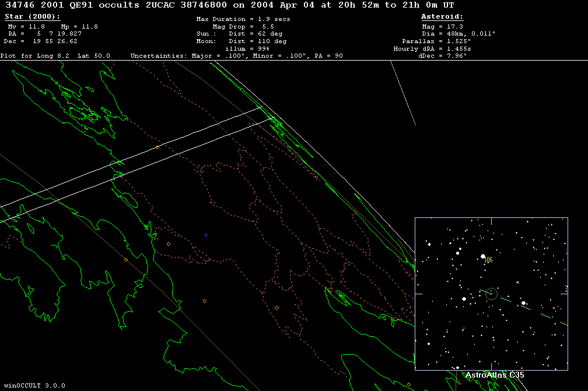The height and width of the screenshot is (391, 588).
Task: Click the left tick mark of the star chart frame
Action: click(418, 294)
